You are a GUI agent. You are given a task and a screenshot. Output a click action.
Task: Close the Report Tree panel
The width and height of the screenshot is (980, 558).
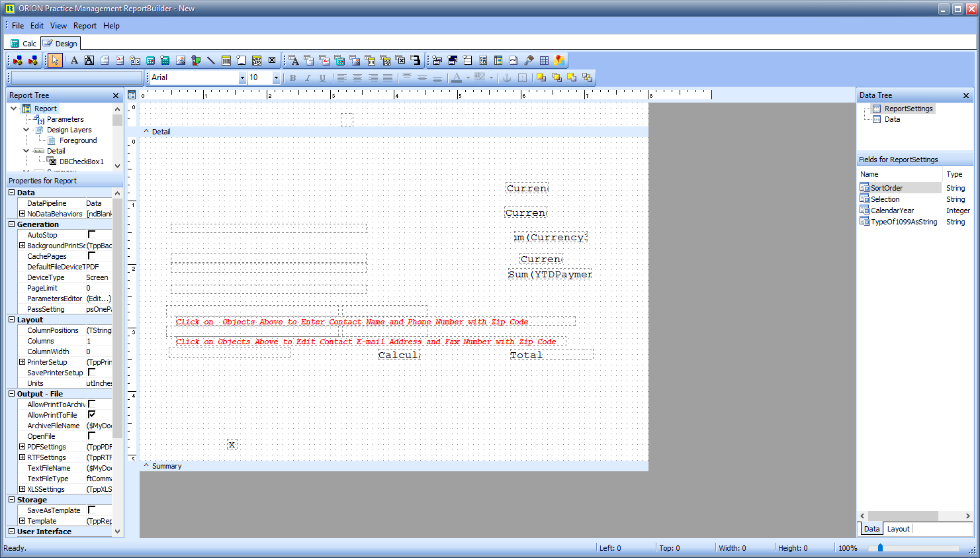pyautogui.click(x=116, y=95)
